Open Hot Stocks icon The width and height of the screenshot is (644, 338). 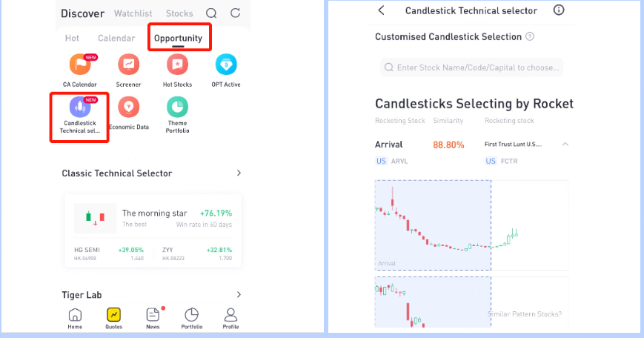(x=177, y=65)
